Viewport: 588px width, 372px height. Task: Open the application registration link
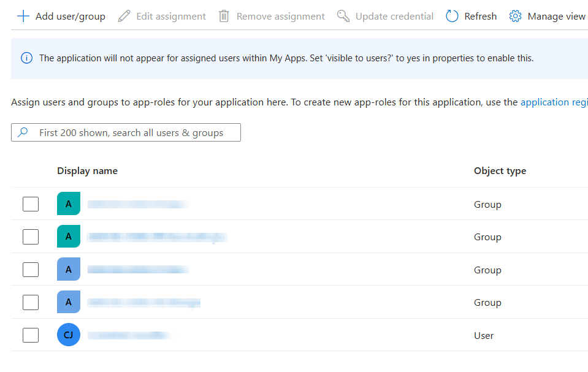(554, 102)
